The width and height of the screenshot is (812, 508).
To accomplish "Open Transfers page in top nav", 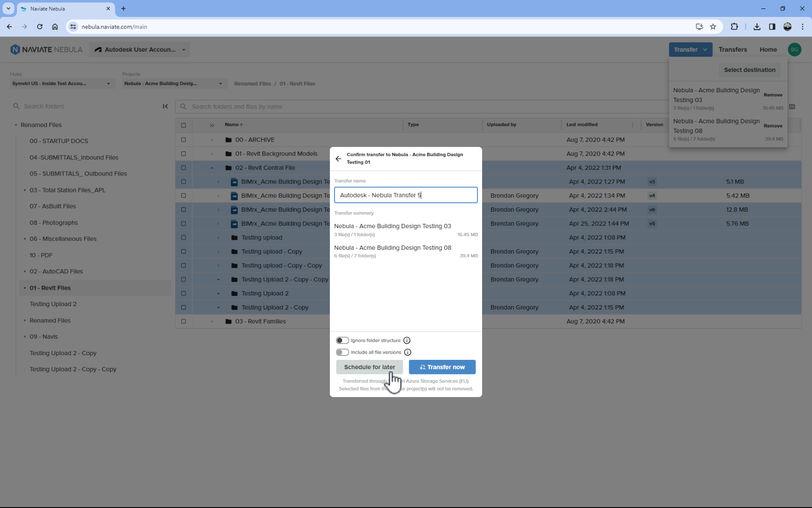I will 733,49.
